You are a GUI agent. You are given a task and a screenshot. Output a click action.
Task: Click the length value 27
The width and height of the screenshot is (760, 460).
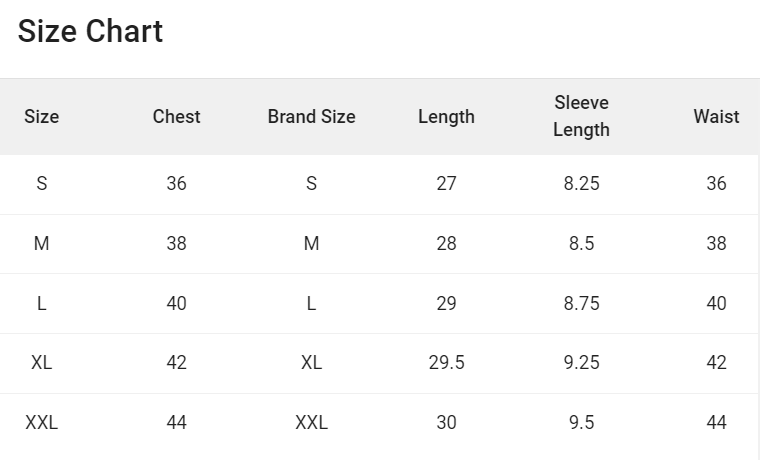pyautogui.click(x=446, y=184)
